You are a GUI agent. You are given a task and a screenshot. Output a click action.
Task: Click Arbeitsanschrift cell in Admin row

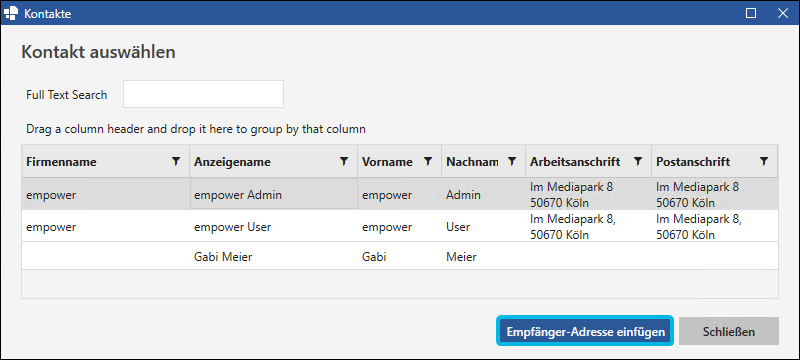588,194
